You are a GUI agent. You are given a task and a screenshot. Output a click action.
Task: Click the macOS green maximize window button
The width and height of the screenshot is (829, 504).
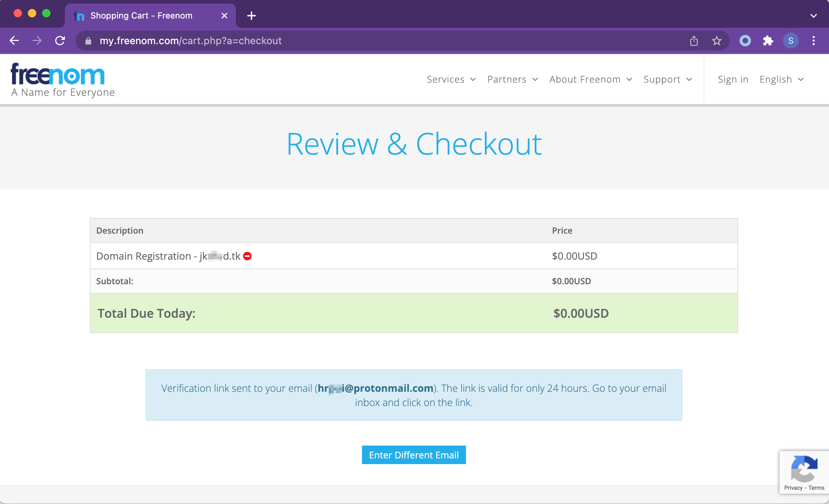point(46,14)
